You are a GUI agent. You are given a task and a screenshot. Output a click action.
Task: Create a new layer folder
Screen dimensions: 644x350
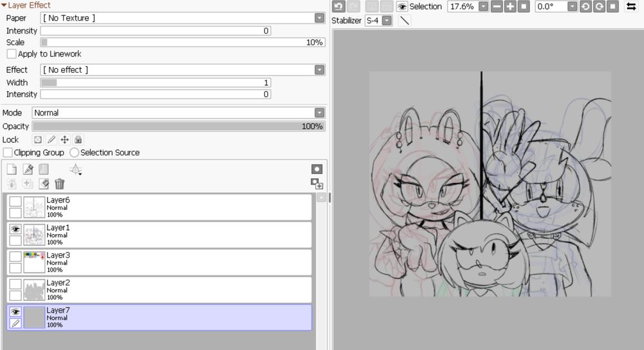click(44, 169)
